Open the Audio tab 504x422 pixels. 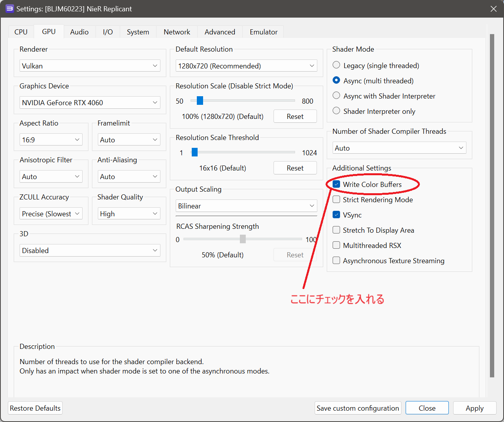coord(79,32)
